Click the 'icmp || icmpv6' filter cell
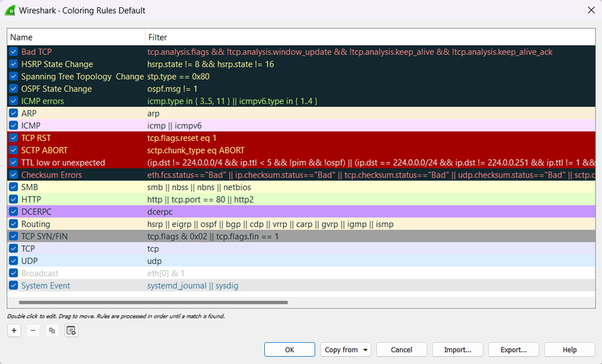Screen dimensions: 602x364 (x=174, y=125)
